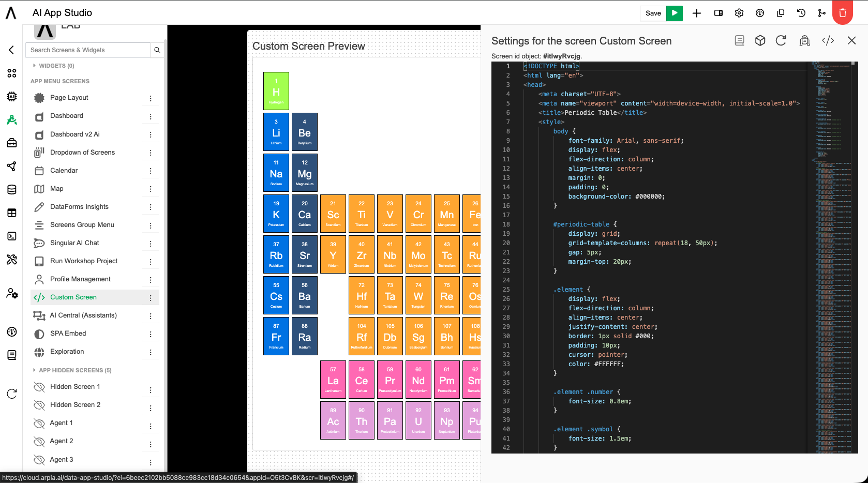Click the code brackets icon in settings panel
Viewport: 868px width, 483px height.
(x=828, y=40)
